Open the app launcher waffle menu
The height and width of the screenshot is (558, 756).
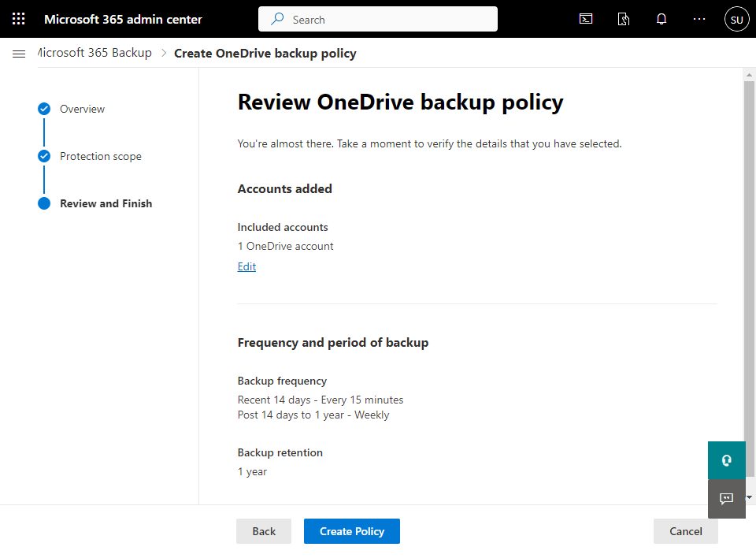(19, 19)
